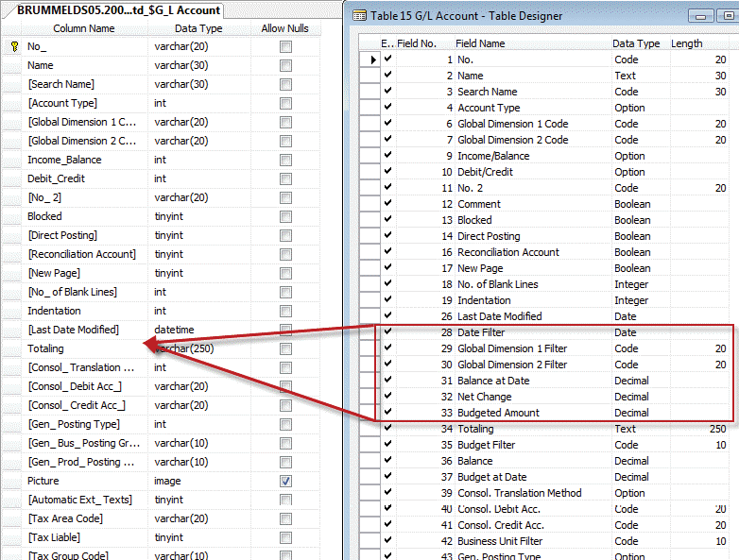Select the BRUMMELDS05 $G_L Account tab
The image size is (739, 560).
point(118,10)
